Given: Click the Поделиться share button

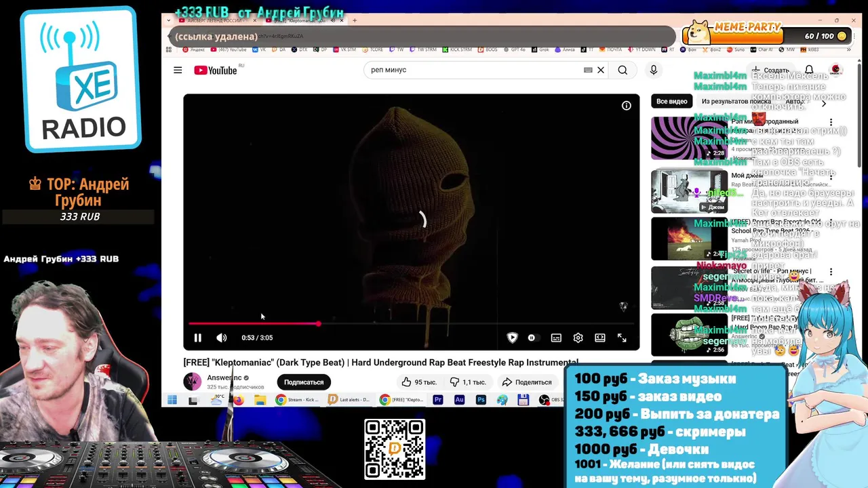Looking at the screenshot, I should (527, 382).
